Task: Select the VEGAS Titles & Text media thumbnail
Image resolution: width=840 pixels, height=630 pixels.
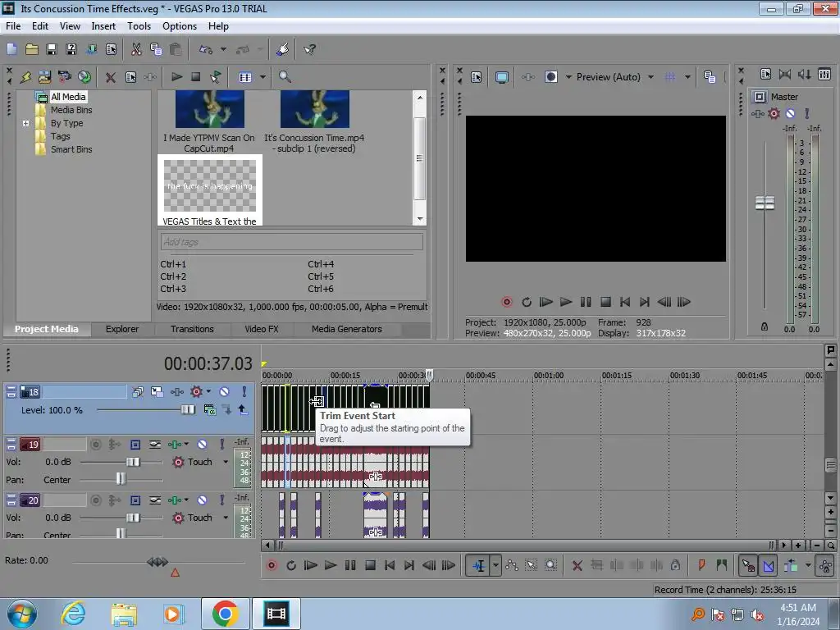Action: (210, 190)
